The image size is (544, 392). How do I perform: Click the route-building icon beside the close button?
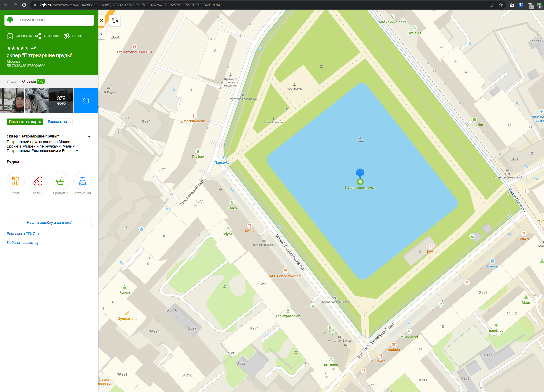[x=115, y=21]
